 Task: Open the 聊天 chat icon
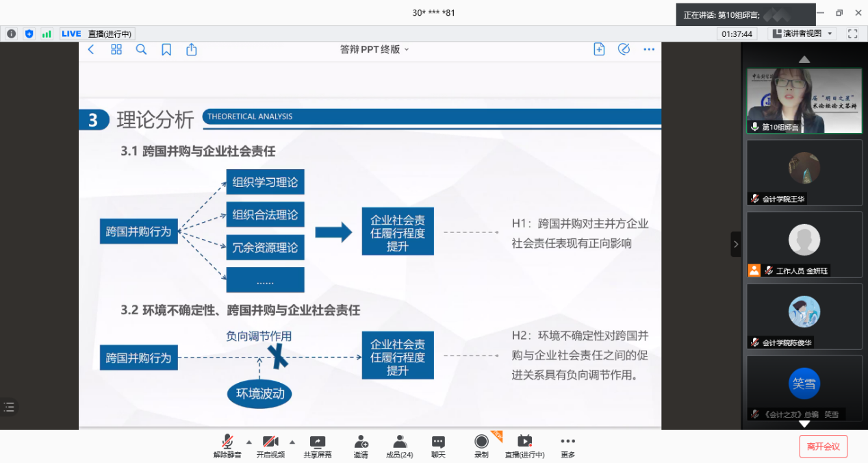click(x=438, y=442)
